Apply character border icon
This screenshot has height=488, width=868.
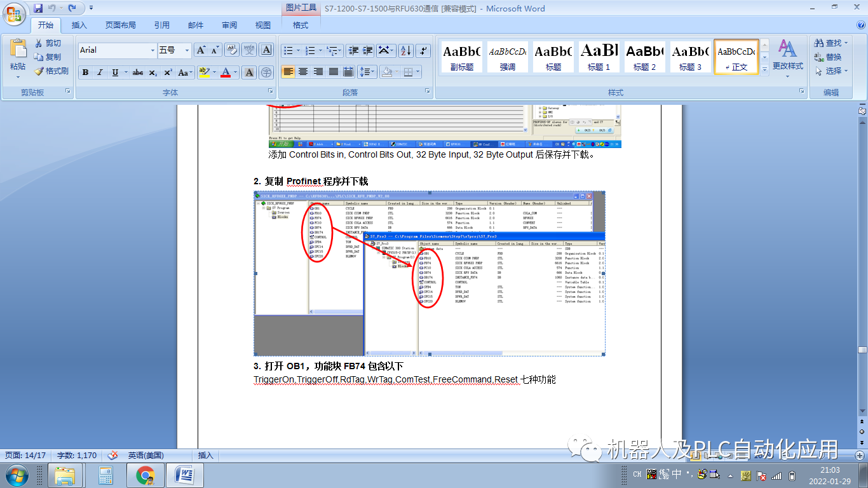[x=266, y=50]
